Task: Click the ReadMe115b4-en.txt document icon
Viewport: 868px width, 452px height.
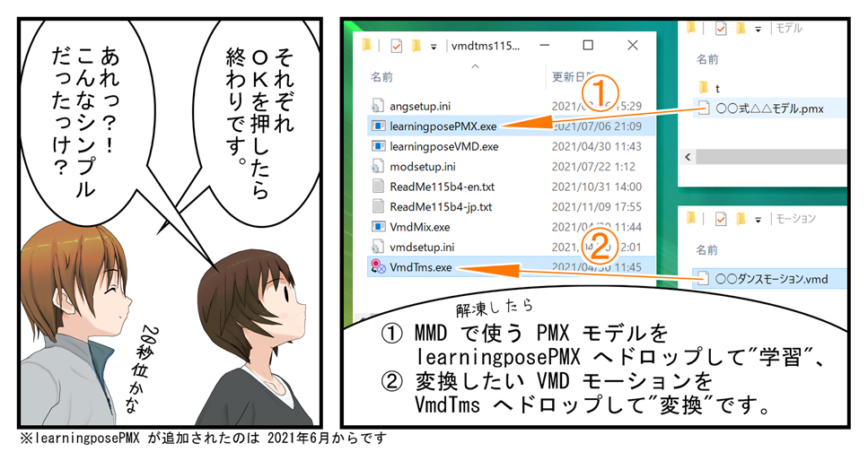Action: pos(378,186)
